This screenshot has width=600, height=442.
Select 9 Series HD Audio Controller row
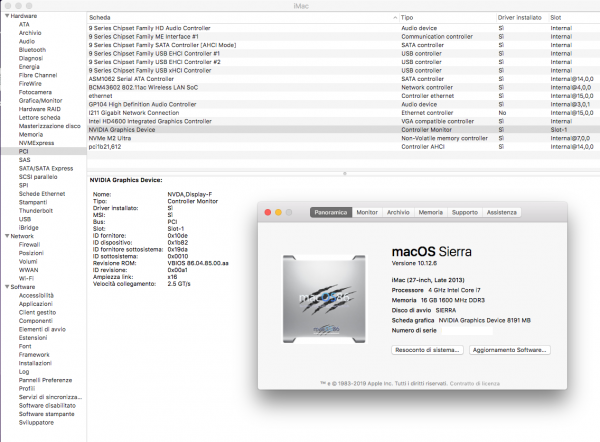(x=343, y=28)
